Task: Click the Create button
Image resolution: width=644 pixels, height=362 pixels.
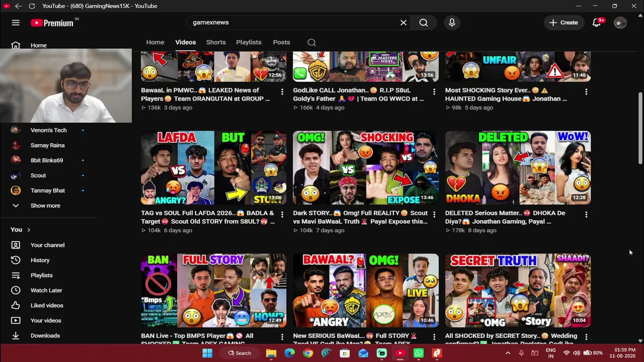Action: pyautogui.click(x=563, y=23)
